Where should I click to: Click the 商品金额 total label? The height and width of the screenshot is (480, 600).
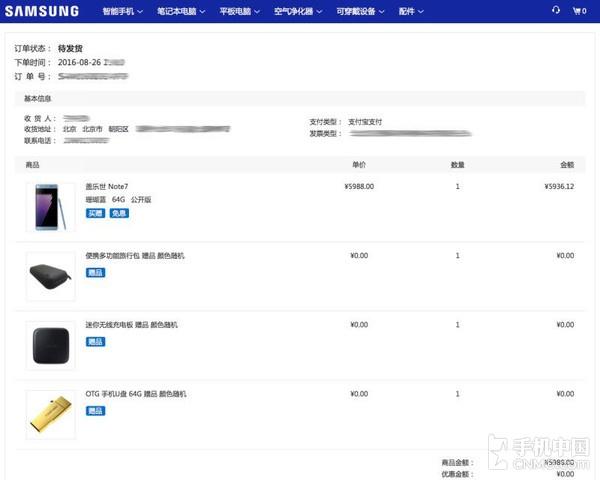[x=457, y=462]
